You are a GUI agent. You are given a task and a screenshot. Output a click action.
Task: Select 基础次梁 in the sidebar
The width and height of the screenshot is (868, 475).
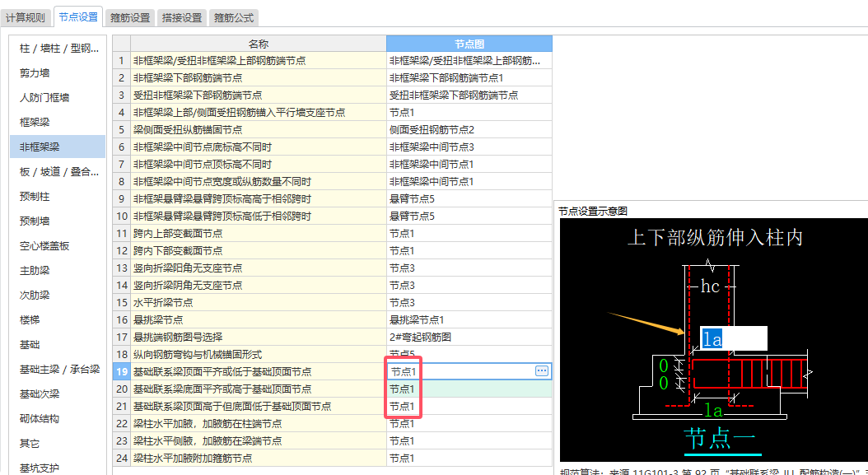[58, 394]
